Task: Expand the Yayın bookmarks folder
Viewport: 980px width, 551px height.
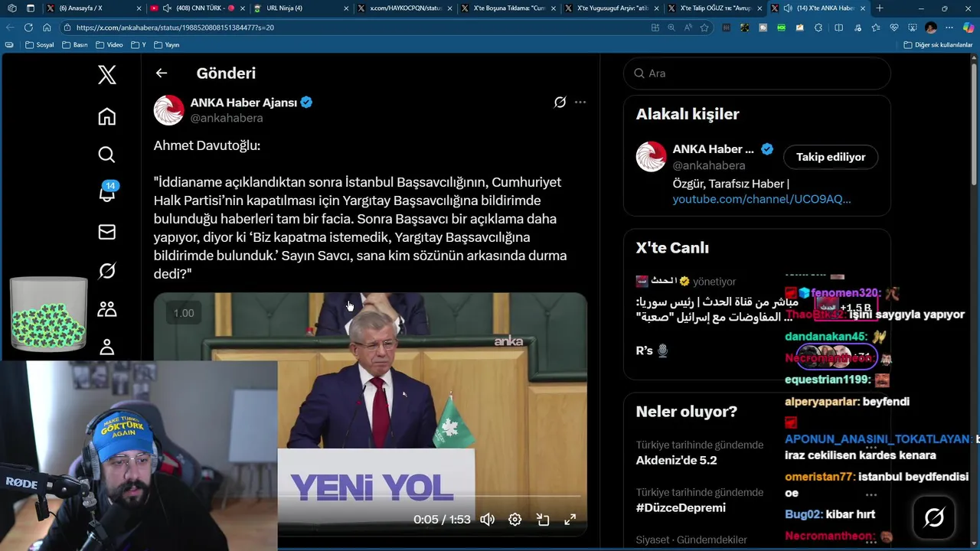Action: (166, 45)
